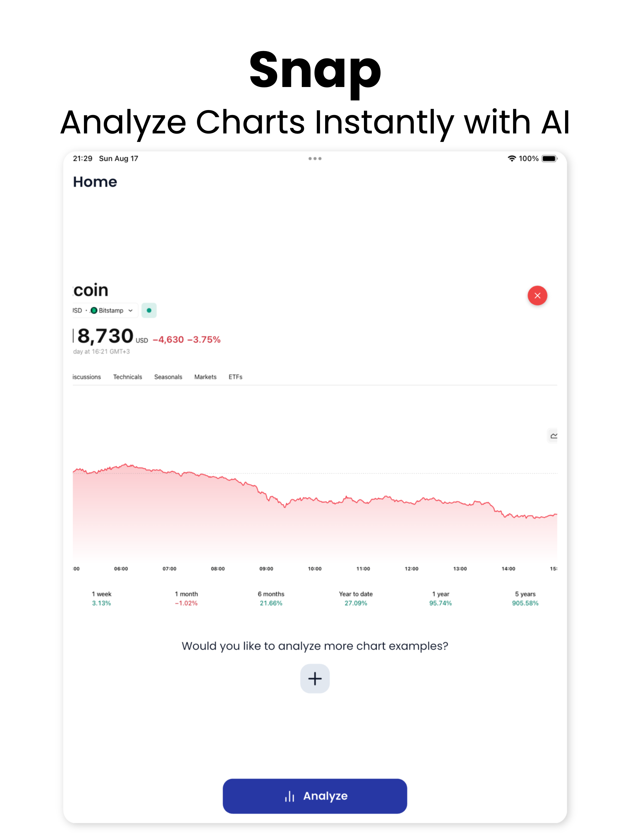The height and width of the screenshot is (840, 630).
Task: Tap the plus icon to add chart examples
Action: pos(315,679)
